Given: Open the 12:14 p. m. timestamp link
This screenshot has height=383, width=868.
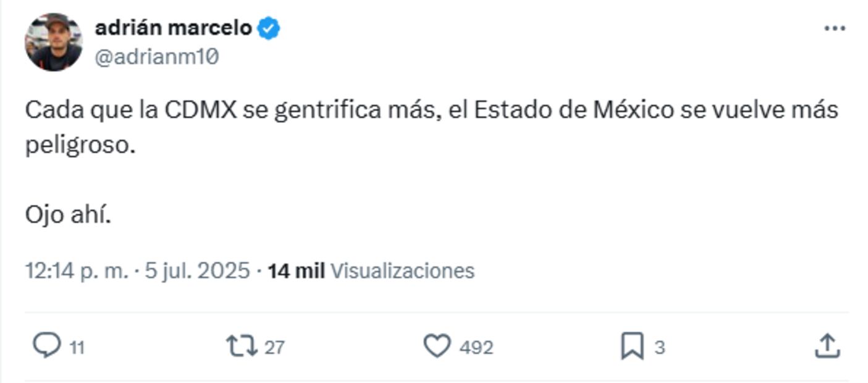Looking at the screenshot, I should [77, 271].
